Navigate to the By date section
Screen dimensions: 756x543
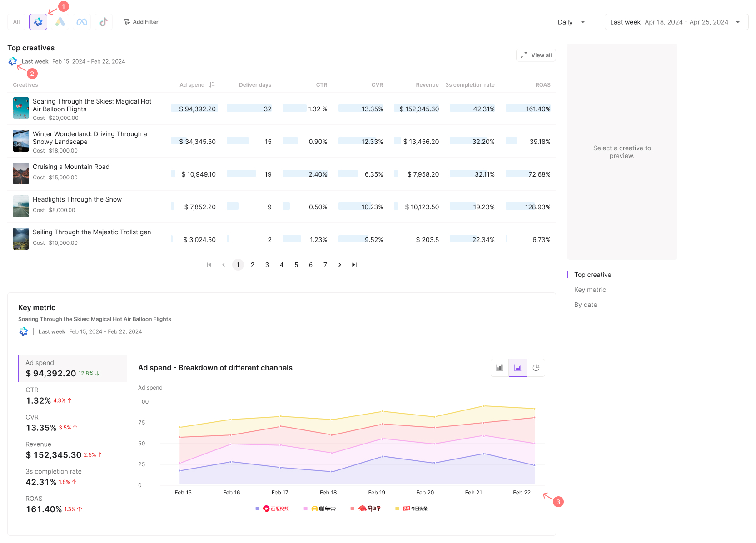(585, 305)
